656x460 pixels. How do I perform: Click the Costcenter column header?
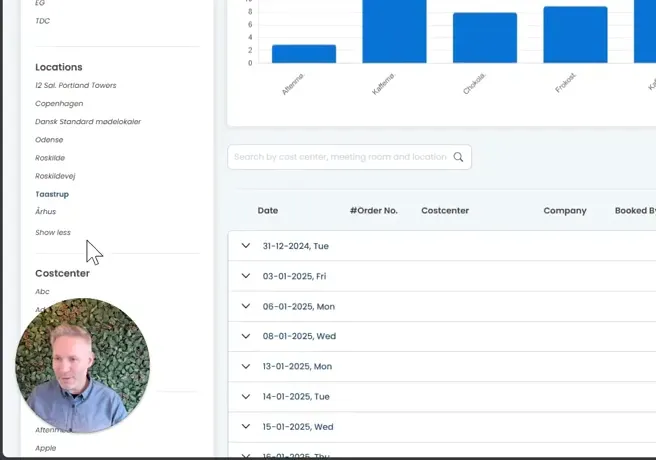445,210
